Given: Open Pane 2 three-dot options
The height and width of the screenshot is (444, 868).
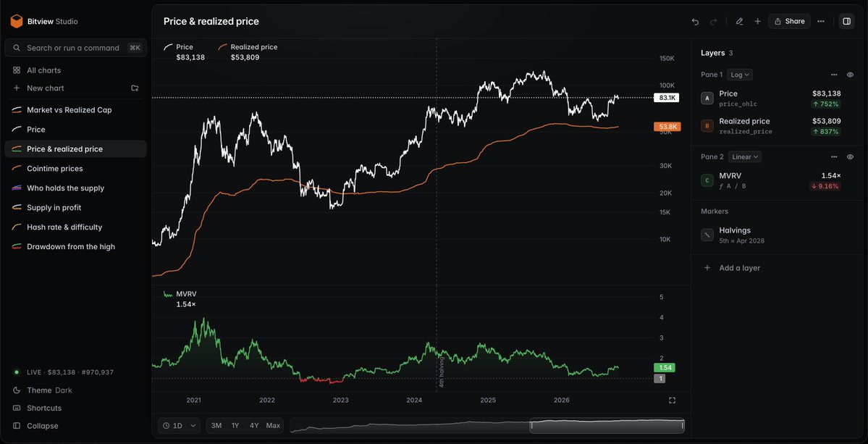Looking at the screenshot, I should pyautogui.click(x=834, y=156).
